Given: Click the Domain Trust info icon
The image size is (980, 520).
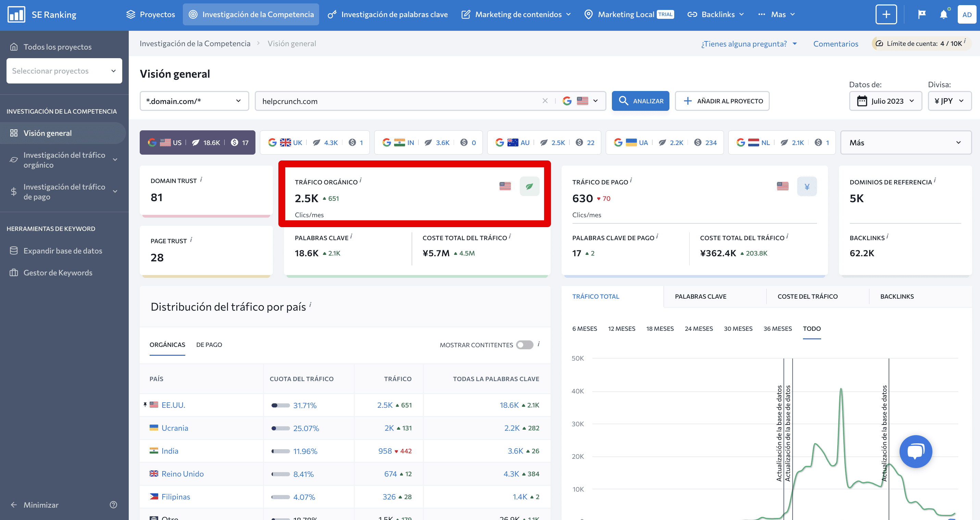Looking at the screenshot, I should 201,179.
